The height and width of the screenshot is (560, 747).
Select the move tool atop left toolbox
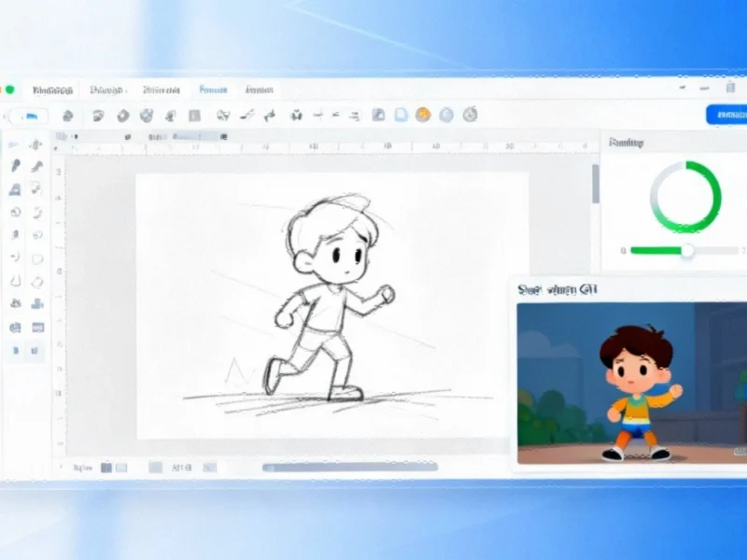[36, 145]
